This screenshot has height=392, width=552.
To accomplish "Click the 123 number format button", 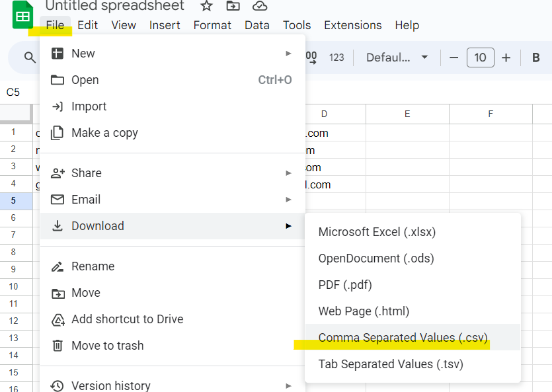I will tap(336, 58).
